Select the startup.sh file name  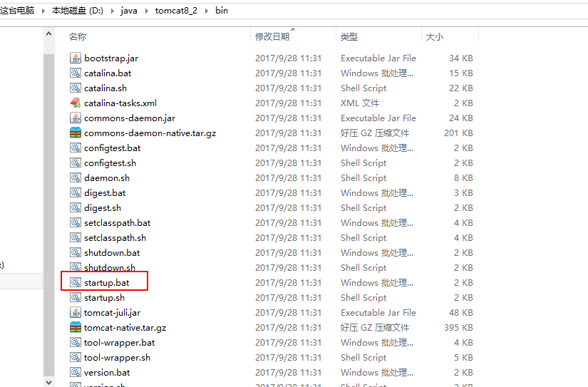pos(104,297)
